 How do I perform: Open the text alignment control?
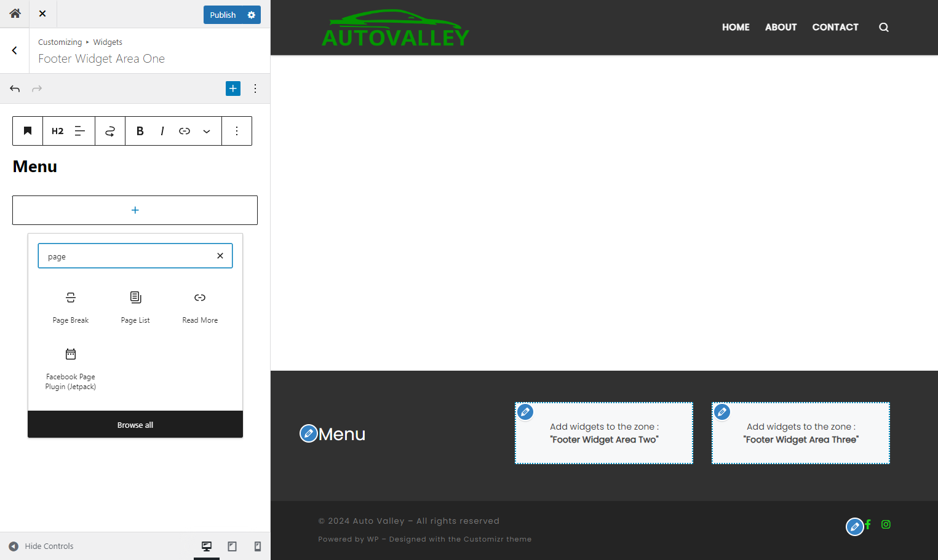click(x=80, y=131)
